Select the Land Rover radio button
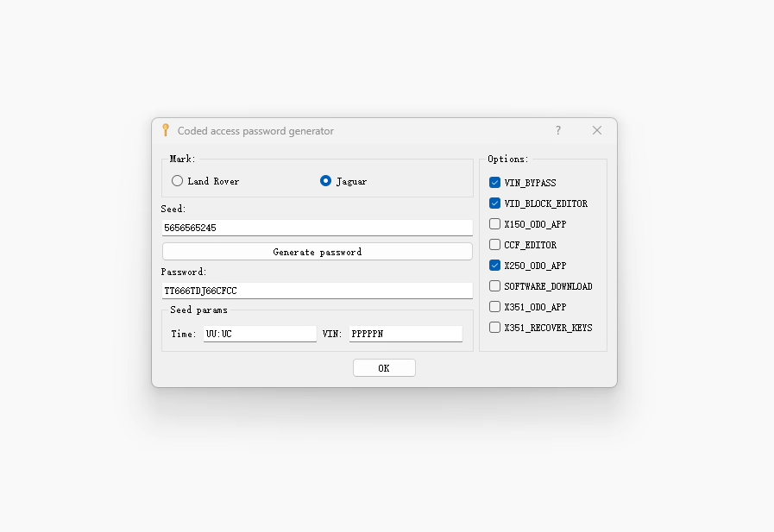Image resolution: width=774 pixels, height=532 pixels. point(178,181)
